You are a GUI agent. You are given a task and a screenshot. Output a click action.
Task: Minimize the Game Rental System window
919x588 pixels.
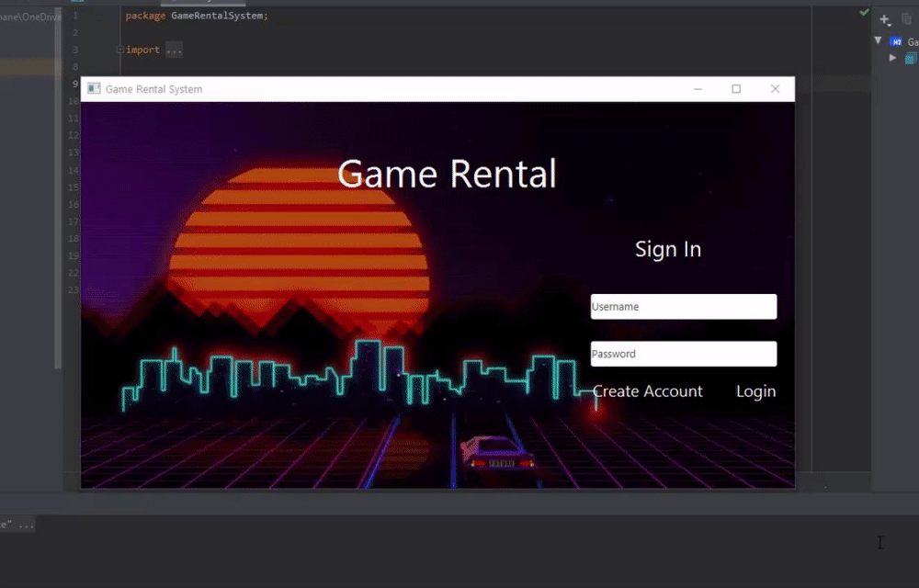[x=698, y=89]
